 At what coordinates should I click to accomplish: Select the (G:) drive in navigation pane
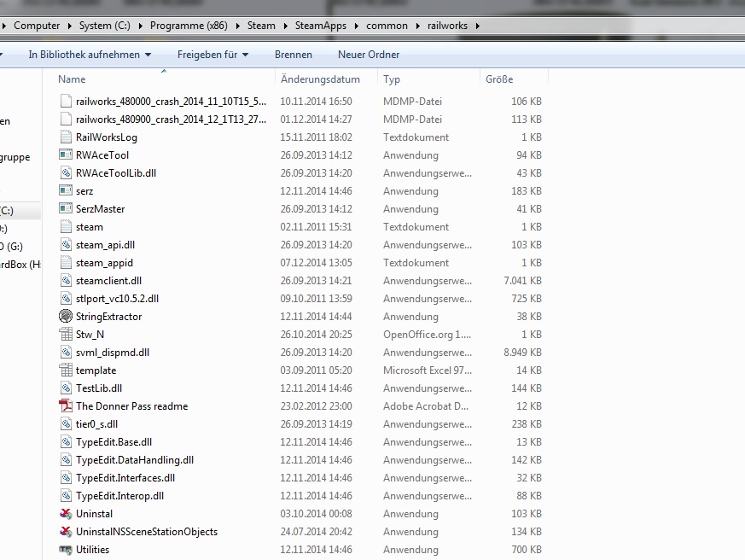tap(11, 246)
